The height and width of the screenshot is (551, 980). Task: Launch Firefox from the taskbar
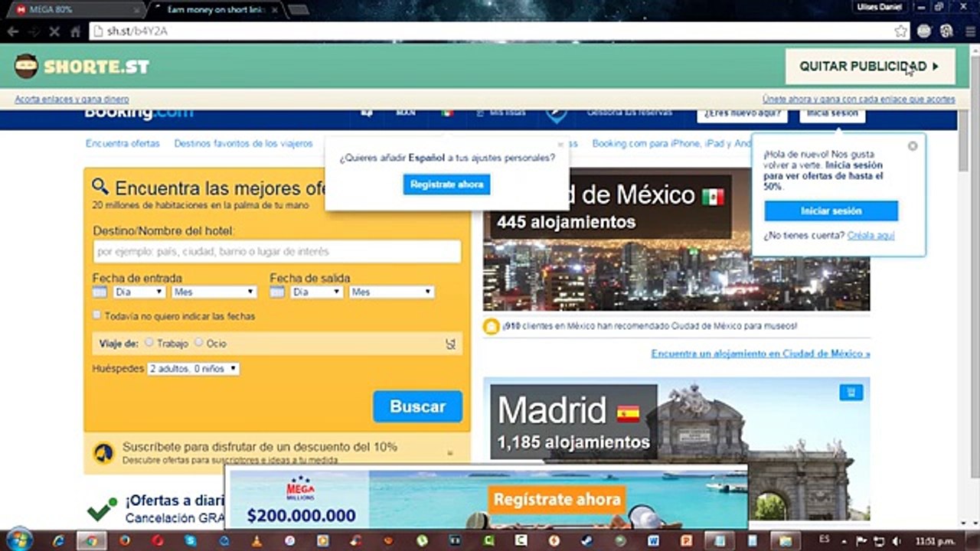click(x=125, y=540)
